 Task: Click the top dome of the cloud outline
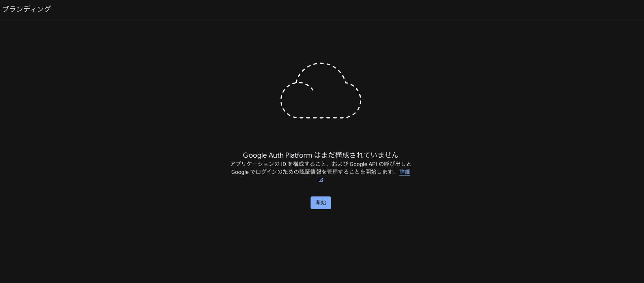[x=321, y=63]
